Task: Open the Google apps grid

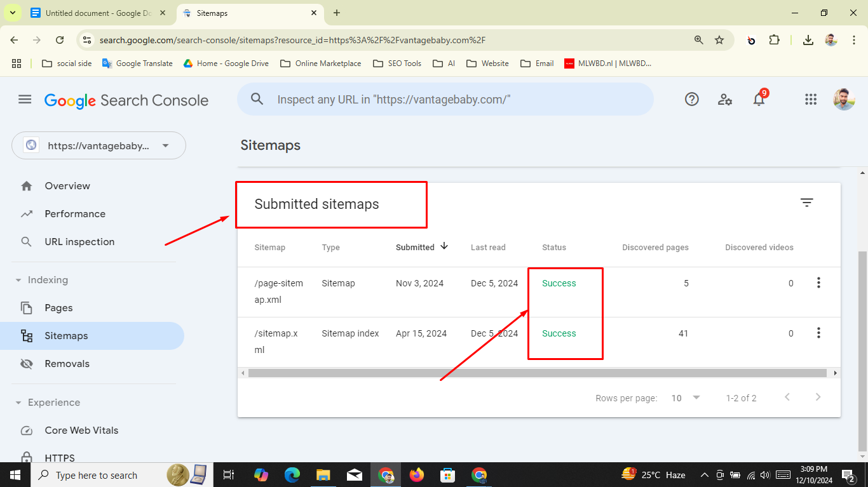Action: [x=811, y=99]
